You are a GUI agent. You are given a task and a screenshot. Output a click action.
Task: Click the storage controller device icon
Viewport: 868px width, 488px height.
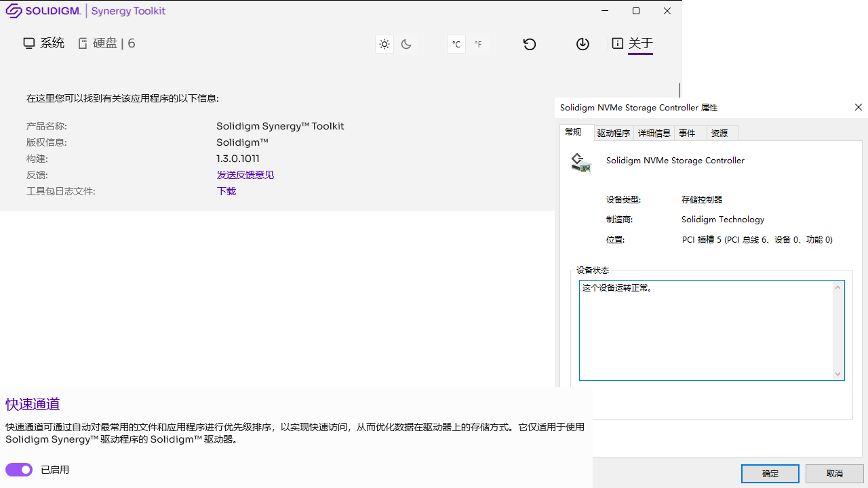580,163
